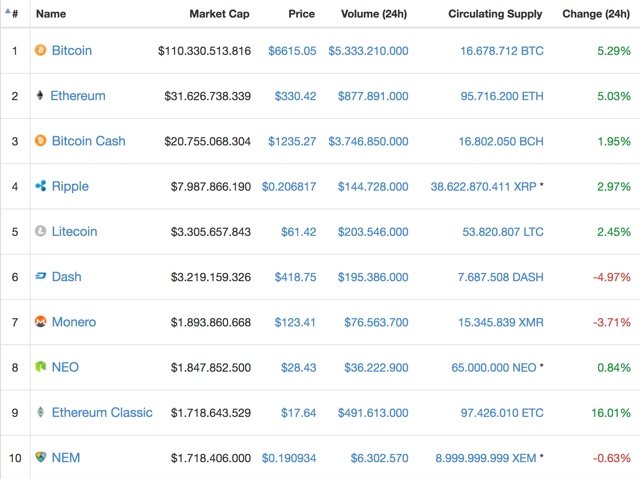Open NEM 24h volume $6.302.570 link
640x479 pixels.
pos(380,458)
